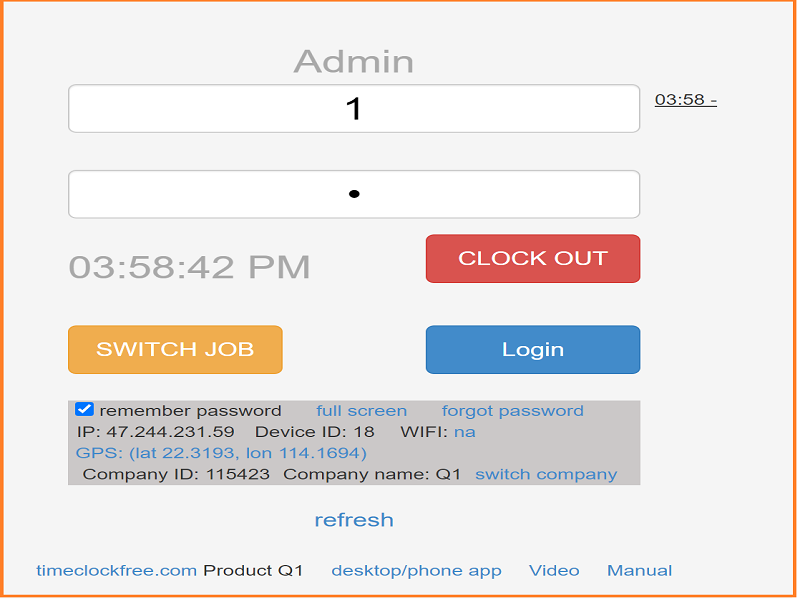Open the full screen link
The width and height of the screenshot is (800, 600).
[x=361, y=411]
